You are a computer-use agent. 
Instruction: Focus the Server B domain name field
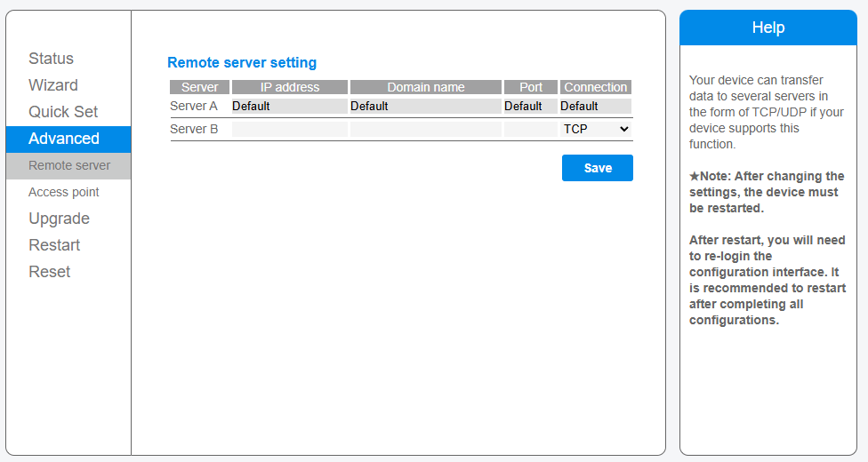[425, 130]
